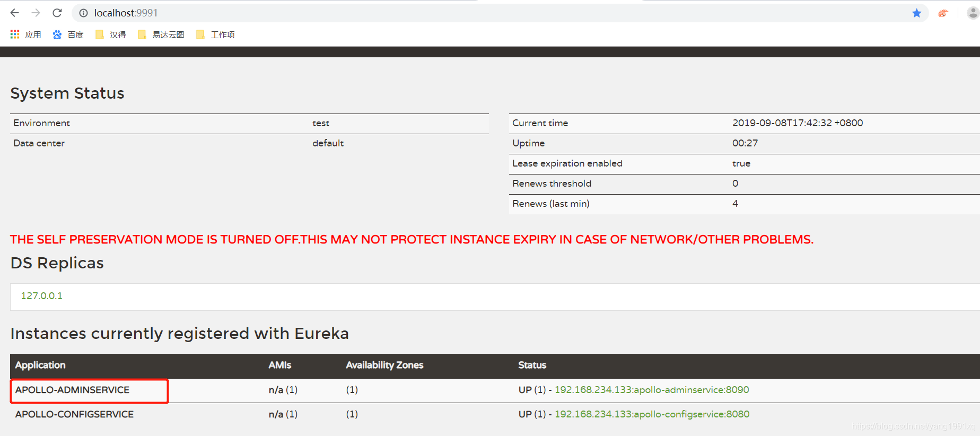Select the APOLLO-CONFIGSERVICE application cell

[74, 414]
